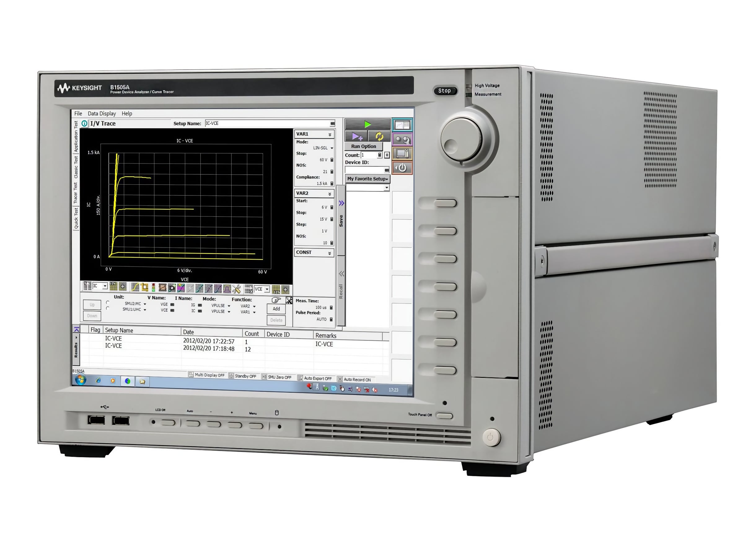Select the yellow zoom region box icon
This screenshot has width=756, height=542.
click(x=144, y=287)
